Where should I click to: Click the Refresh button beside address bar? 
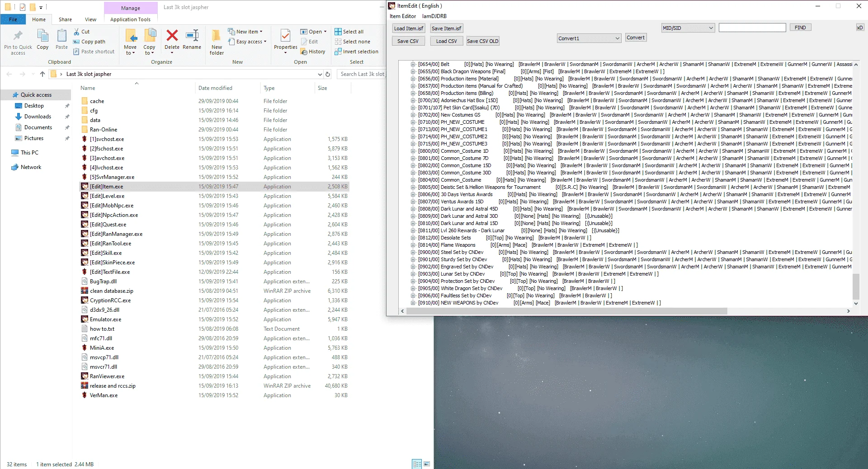point(328,74)
